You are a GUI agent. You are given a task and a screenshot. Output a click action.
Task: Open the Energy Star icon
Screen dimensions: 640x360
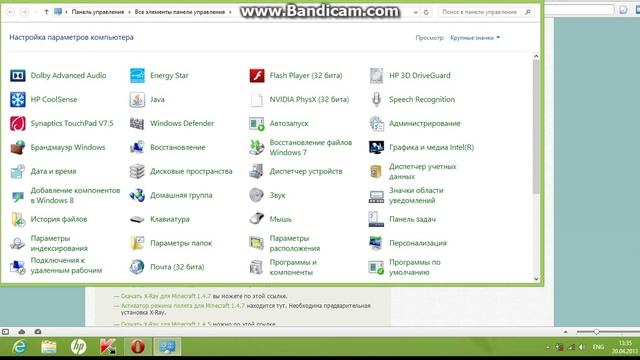pyautogui.click(x=137, y=76)
